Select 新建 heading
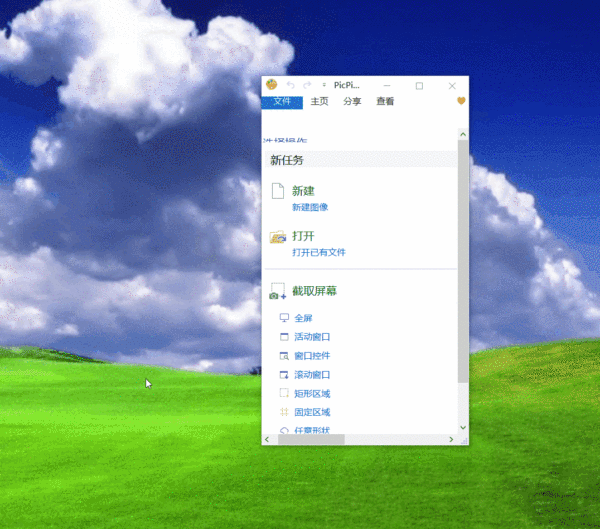This screenshot has width=600, height=529. (x=303, y=191)
